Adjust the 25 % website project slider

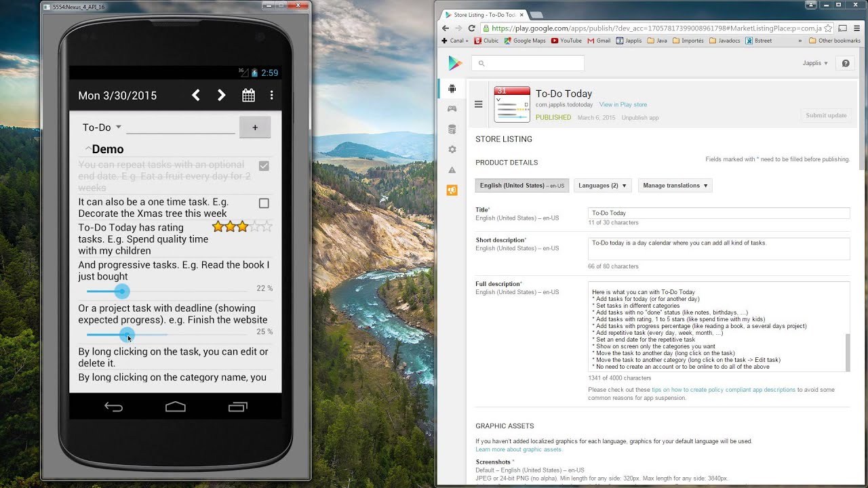click(127, 335)
